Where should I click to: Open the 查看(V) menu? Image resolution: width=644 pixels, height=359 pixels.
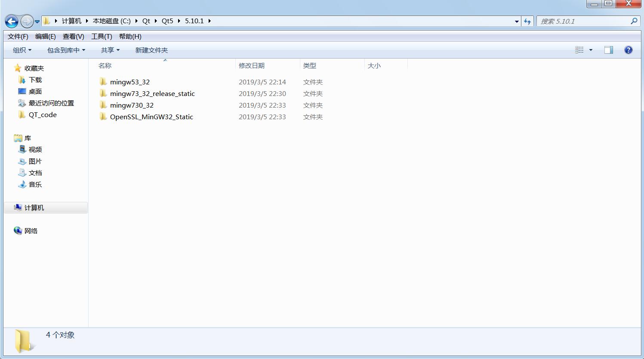click(x=74, y=37)
